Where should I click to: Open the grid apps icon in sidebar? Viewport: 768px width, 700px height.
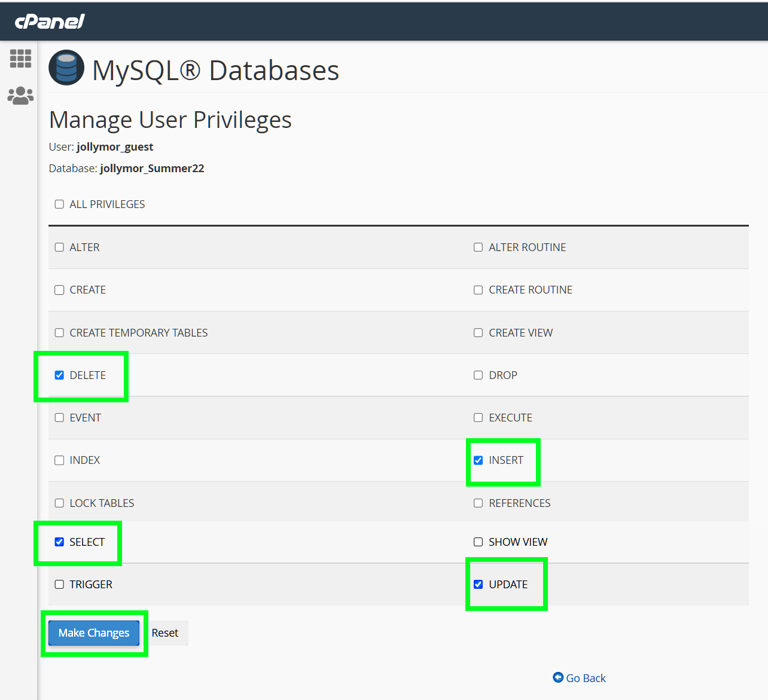coord(20,59)
